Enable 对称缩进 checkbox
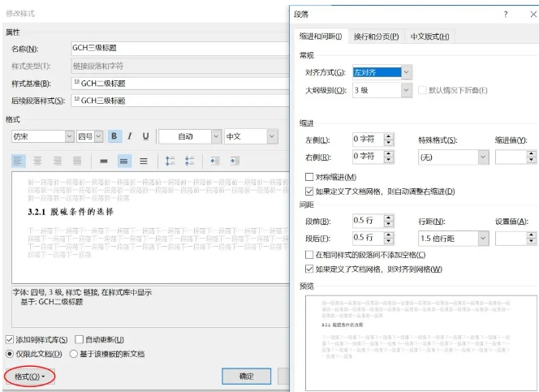 coord(309,177)
